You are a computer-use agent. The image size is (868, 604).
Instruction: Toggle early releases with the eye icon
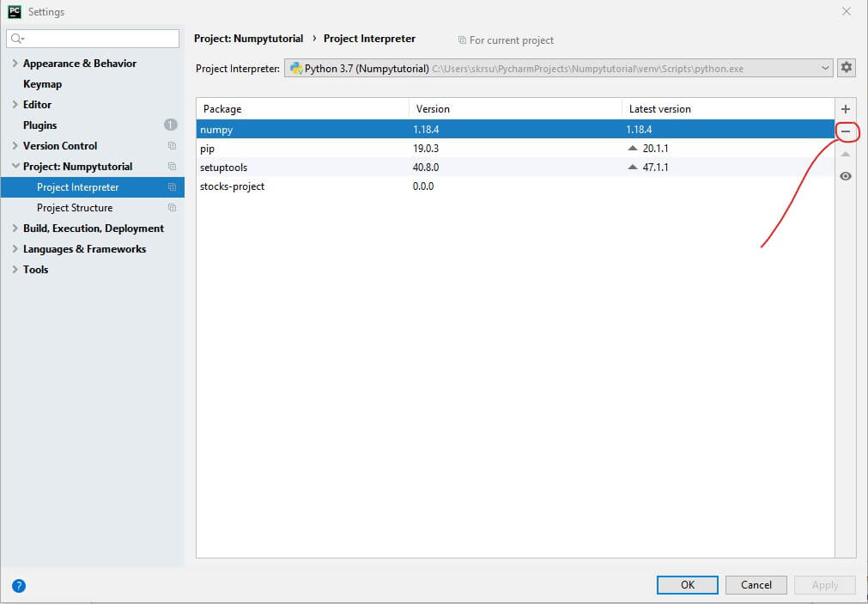[x=846, y=175]
